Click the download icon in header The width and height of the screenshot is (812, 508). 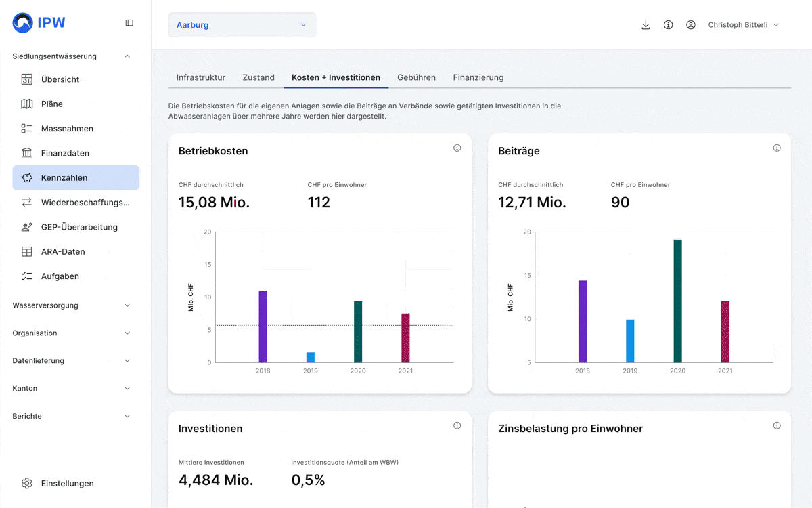point(646,25)
